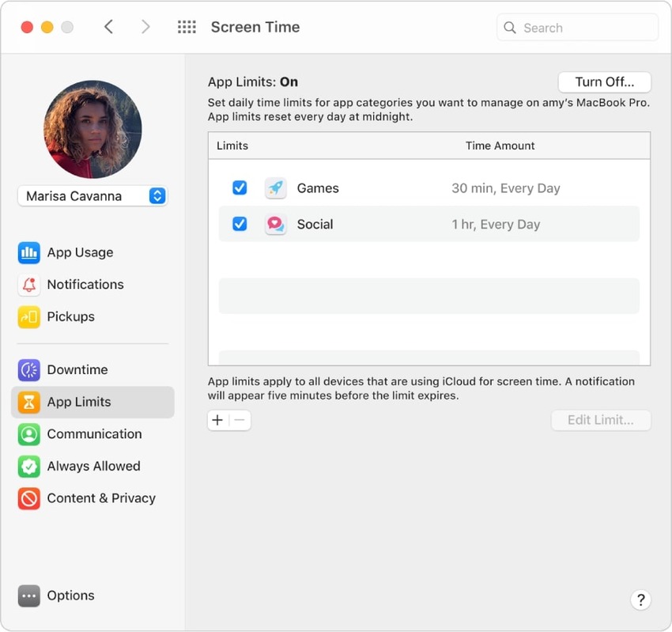Select the yellow Pickups icon
This screenshot has height=632, width=672.
[29, 317]
